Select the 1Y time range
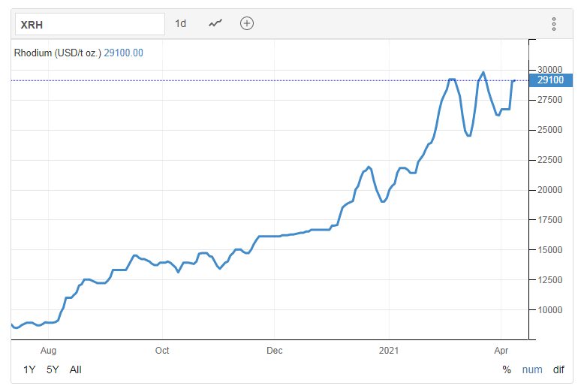This screenshot has width=584, height=392. pos(29,369)
